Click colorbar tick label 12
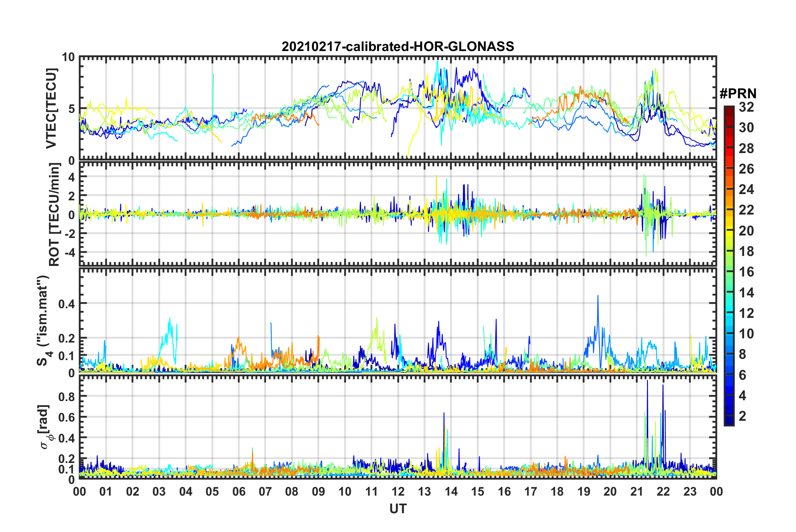 coord(746,313)
